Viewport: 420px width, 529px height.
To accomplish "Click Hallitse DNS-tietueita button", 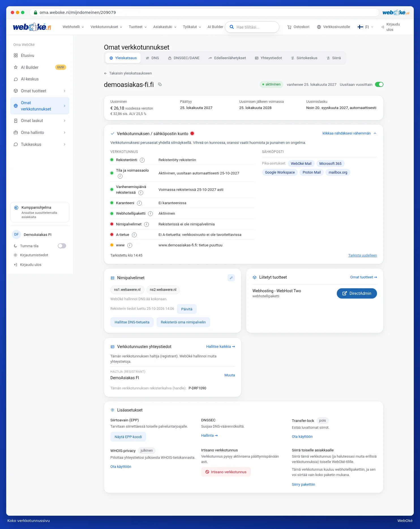I will click(132, 322).
